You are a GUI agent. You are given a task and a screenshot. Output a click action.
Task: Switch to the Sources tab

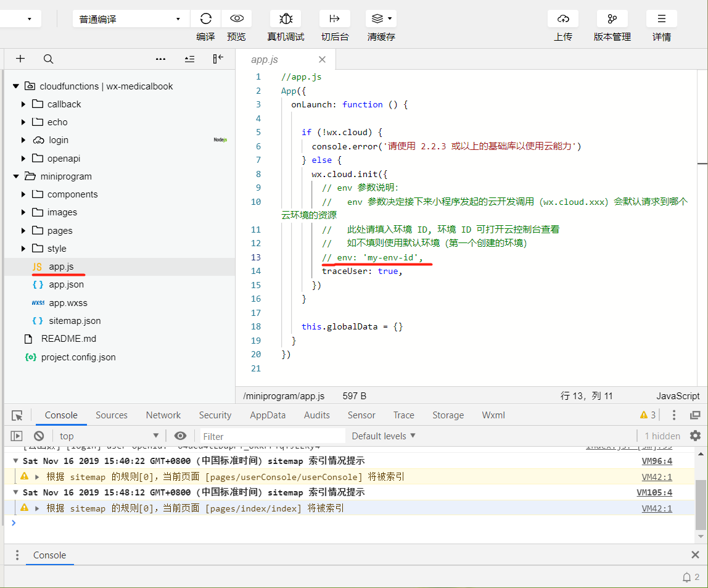tap(112, 415)
